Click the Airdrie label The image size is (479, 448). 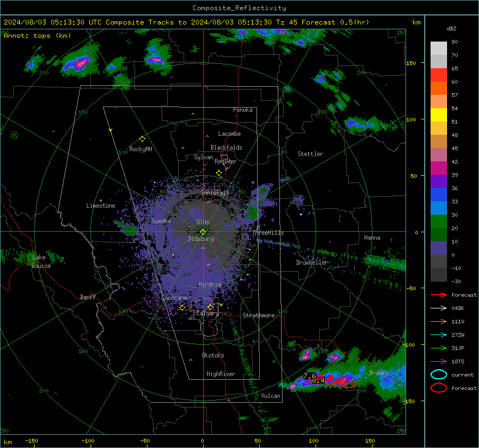[x=210, y=284]
